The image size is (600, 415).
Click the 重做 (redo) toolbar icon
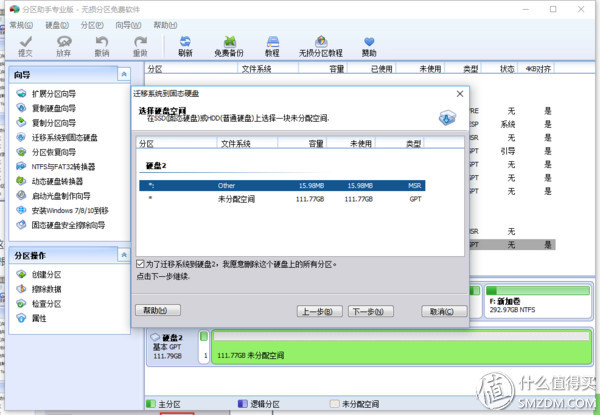tap(140, 46)
